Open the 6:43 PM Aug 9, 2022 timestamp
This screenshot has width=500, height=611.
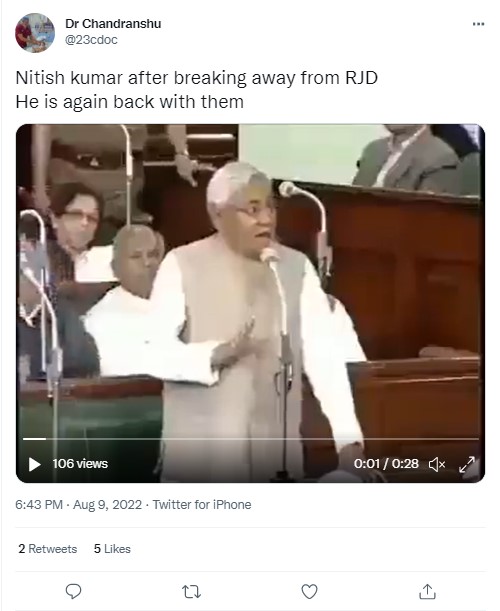(78, 505)
